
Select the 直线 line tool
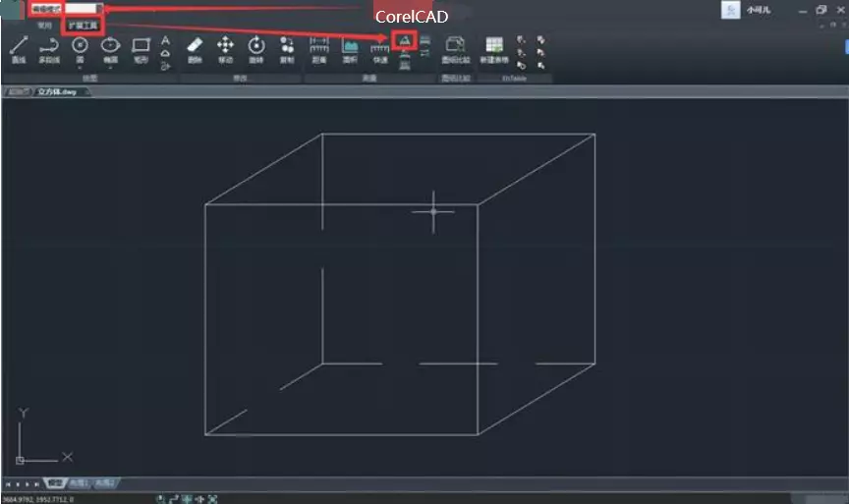19,50
